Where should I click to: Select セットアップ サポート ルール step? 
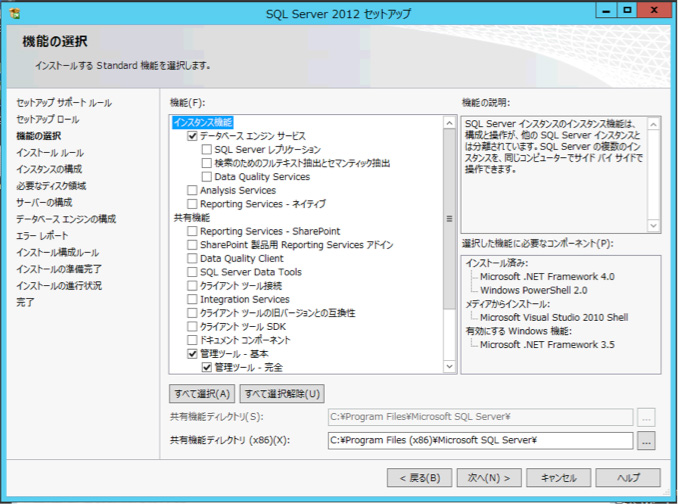(64, 103)
